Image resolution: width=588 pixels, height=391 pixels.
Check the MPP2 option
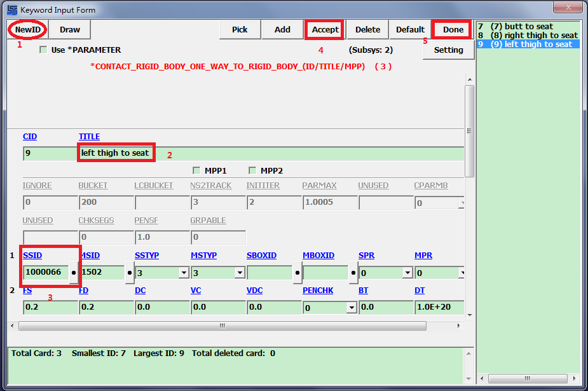click(x=252, y=170)
